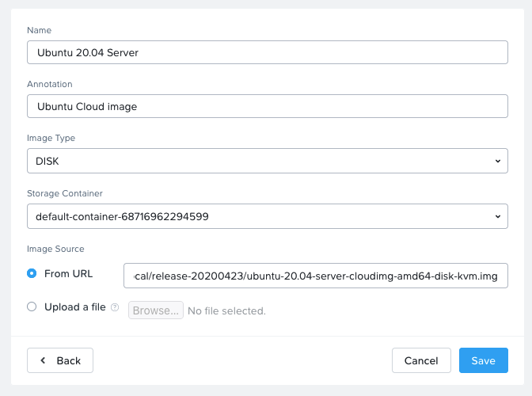This screenshot has height=396, width=532.
Task: Click the Back button's left chevron icon
Action: pos(43,360)
